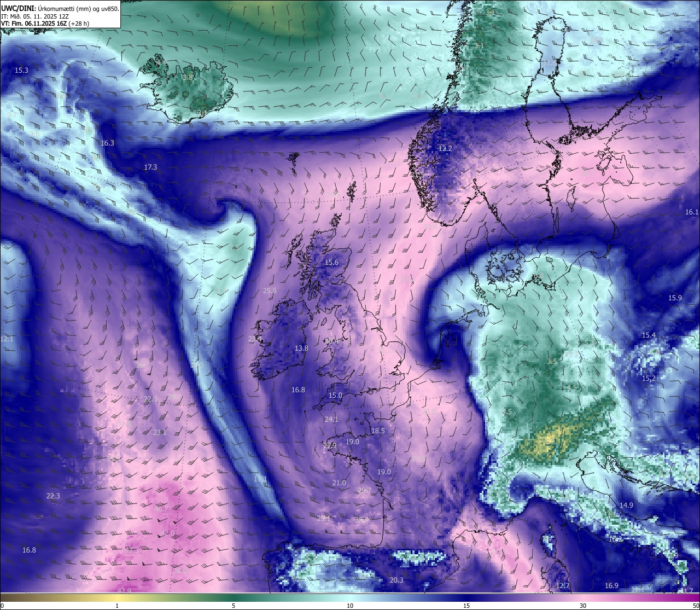Click the 13.8 value over Ireland
Screen dimensions: 700x610
tap(301, 348)
